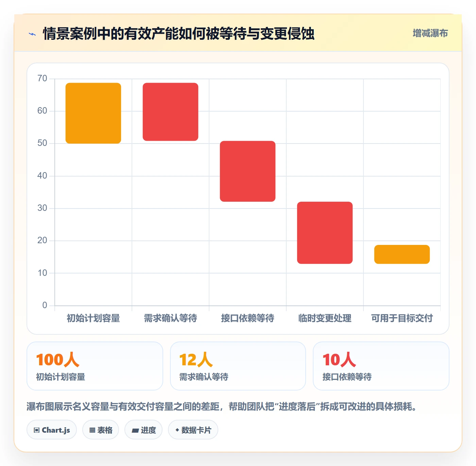
Task: Click the red 接口依赖等待 bar
Action: [248, 171]
